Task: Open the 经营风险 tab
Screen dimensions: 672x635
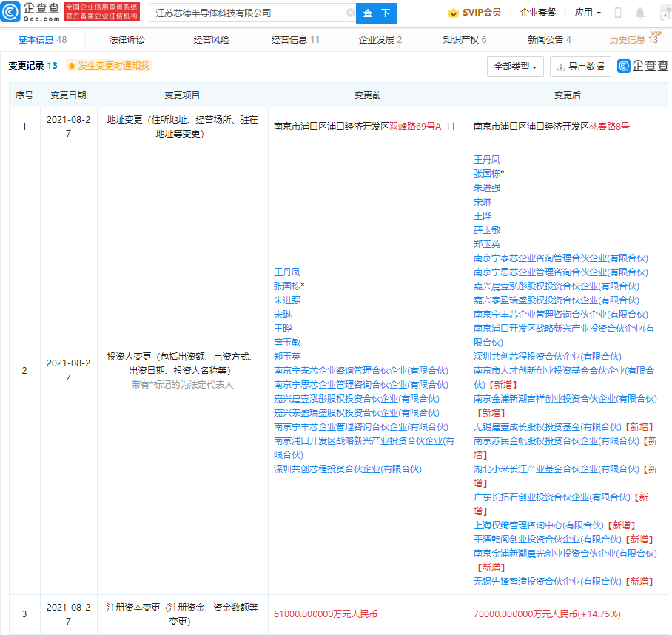Action: pos(211,40)
